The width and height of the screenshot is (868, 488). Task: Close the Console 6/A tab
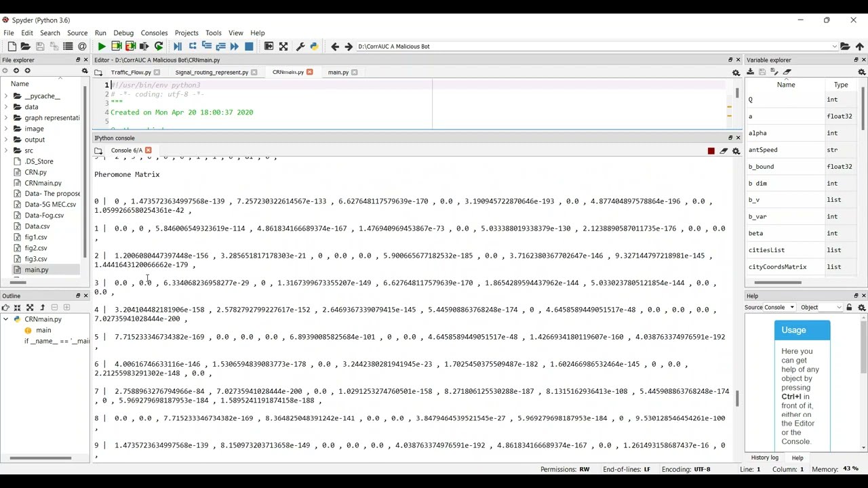(x=148, y=150)
